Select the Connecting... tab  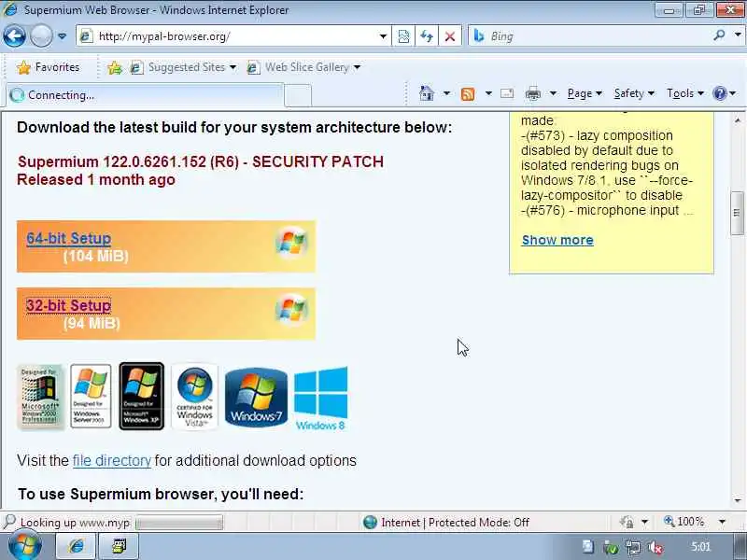(x=145, y=95)
